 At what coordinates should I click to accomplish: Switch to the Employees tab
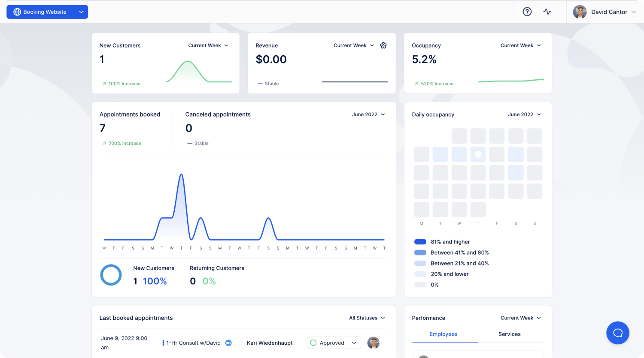point(444,334)
